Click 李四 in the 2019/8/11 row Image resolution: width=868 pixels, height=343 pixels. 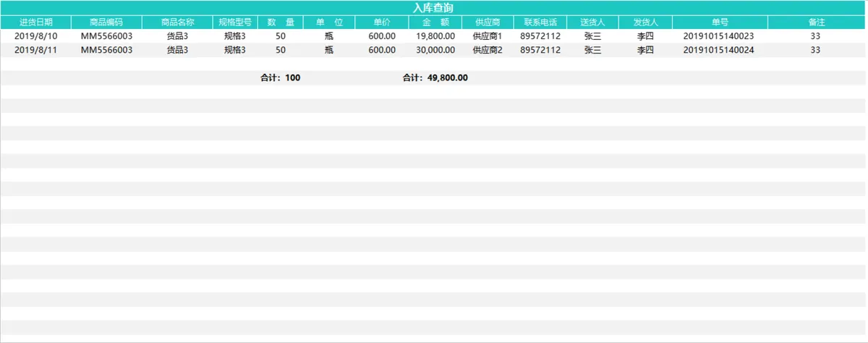coord(645,50)
